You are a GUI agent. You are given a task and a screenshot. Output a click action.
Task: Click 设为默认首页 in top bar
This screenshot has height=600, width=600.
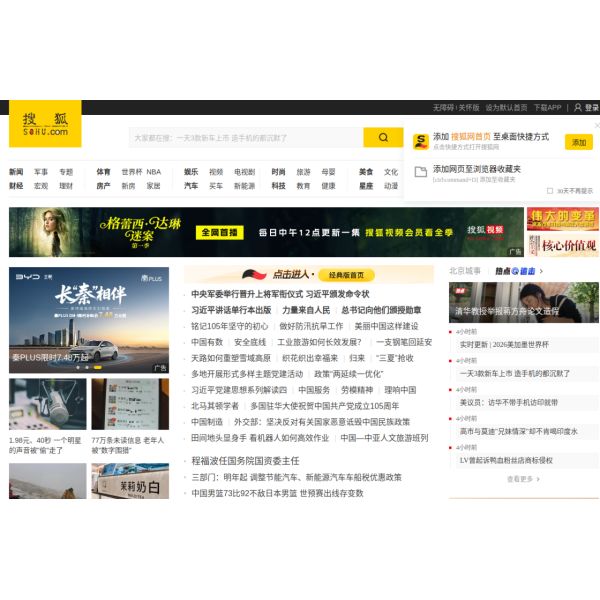point(506,108)
